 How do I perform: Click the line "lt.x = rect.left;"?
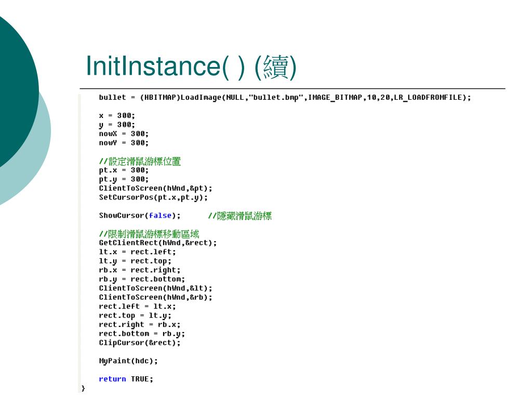pyautogui.click(x=137, y=252)
